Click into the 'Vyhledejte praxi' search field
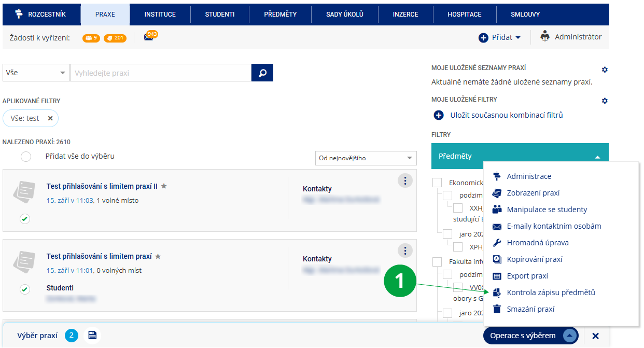The height and width of the screenshot is (348, 644). click(x=161, y=73)
